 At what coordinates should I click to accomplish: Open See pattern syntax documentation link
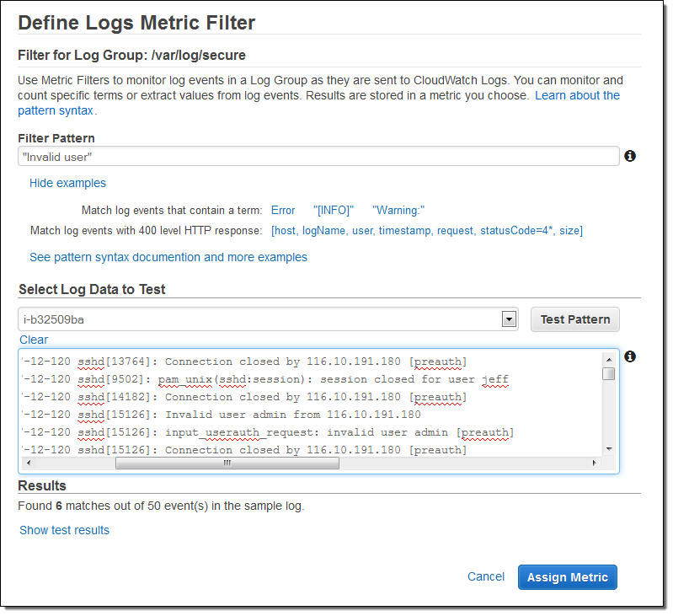click(x=168, y=257)
